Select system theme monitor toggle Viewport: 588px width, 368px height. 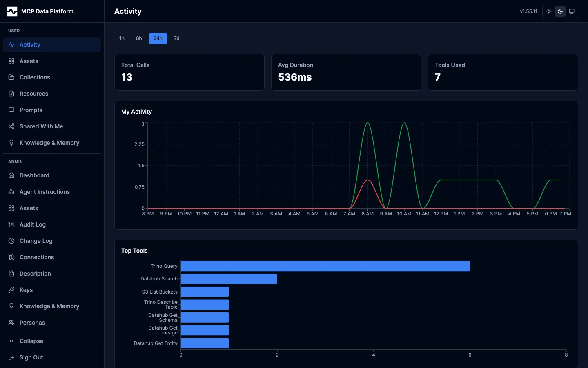(x=572, y=11)
